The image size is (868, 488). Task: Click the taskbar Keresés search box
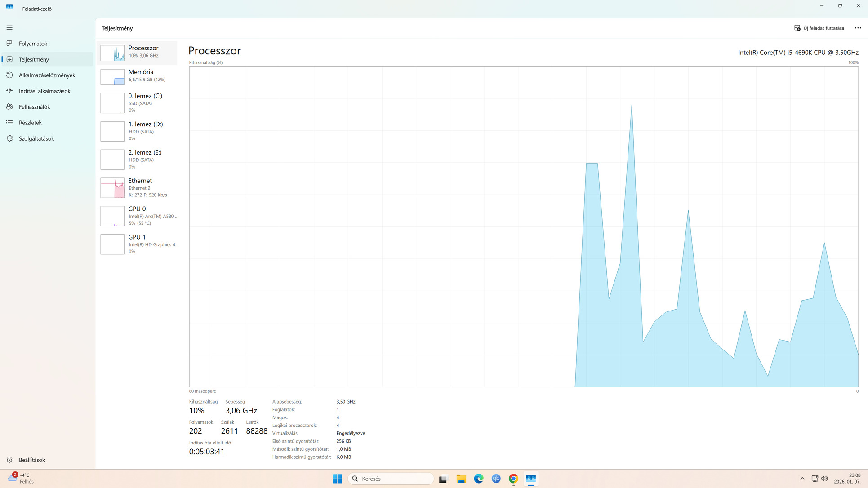391,479
